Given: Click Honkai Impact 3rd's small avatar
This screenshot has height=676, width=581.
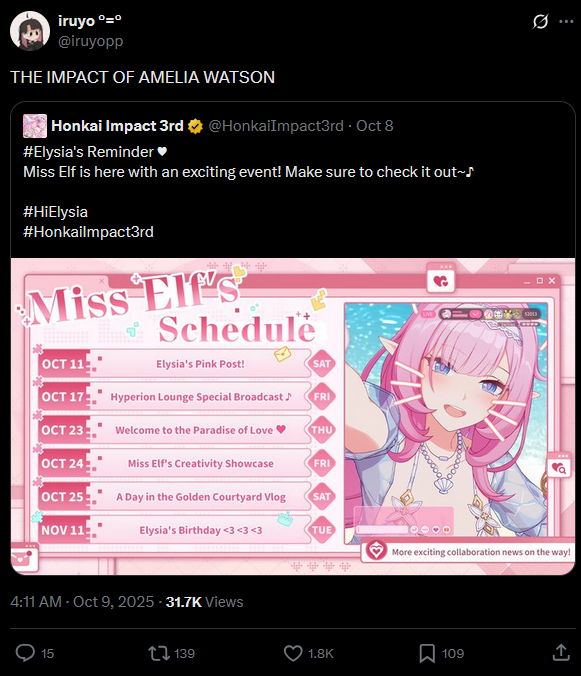Looking at the screenshot, I should 35,126.
